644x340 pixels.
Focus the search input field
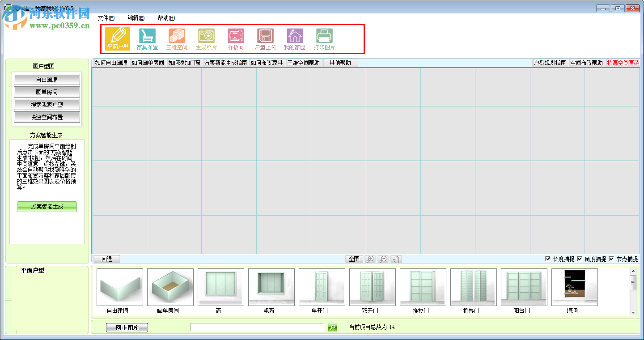[258, 327]
